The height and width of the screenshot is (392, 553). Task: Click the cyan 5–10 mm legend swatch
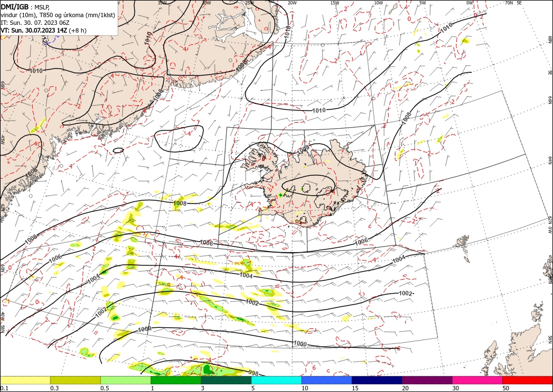point(276,380)
